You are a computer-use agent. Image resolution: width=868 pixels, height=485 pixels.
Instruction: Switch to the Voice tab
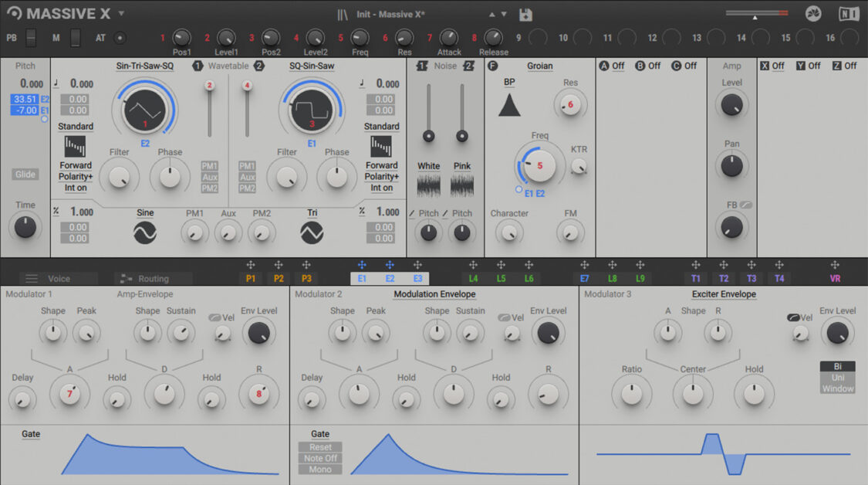pyautogui.click(x=58, y=278)
